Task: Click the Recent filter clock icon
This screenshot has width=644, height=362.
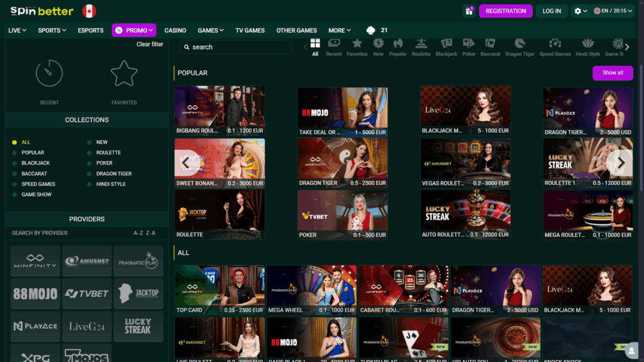Action: (50, 73)
